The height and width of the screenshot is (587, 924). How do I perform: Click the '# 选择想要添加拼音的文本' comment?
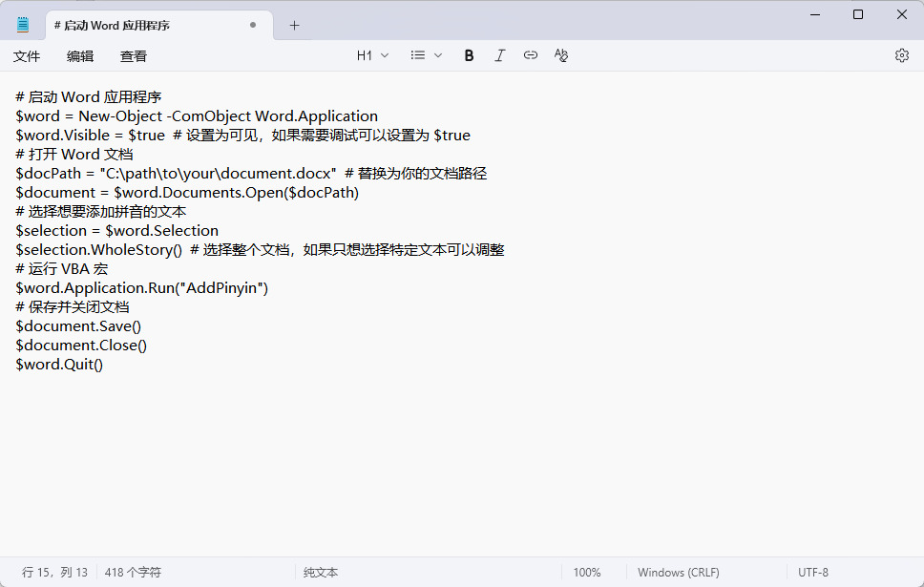point(101,212)
